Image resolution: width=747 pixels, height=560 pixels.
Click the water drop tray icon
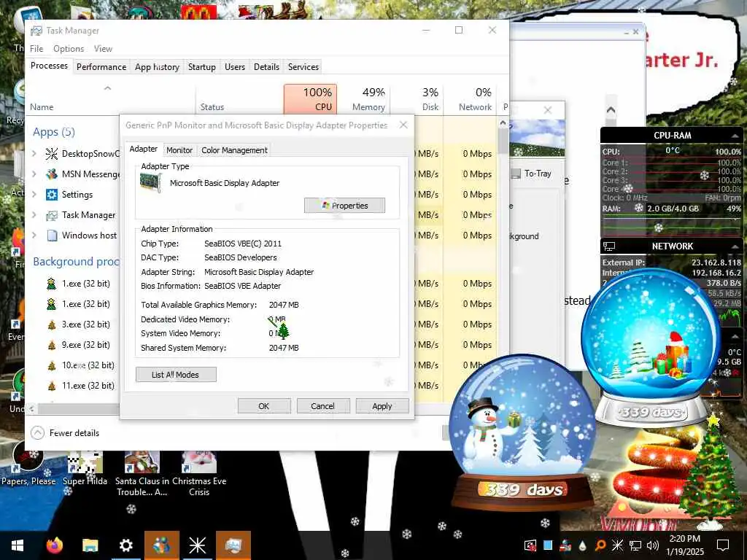click(x=582, y=546)
